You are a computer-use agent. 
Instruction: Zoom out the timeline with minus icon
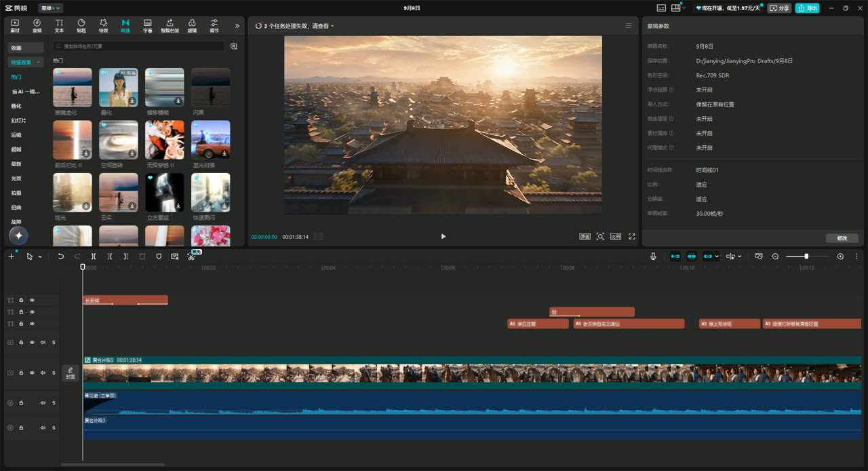tap(776, 257)
